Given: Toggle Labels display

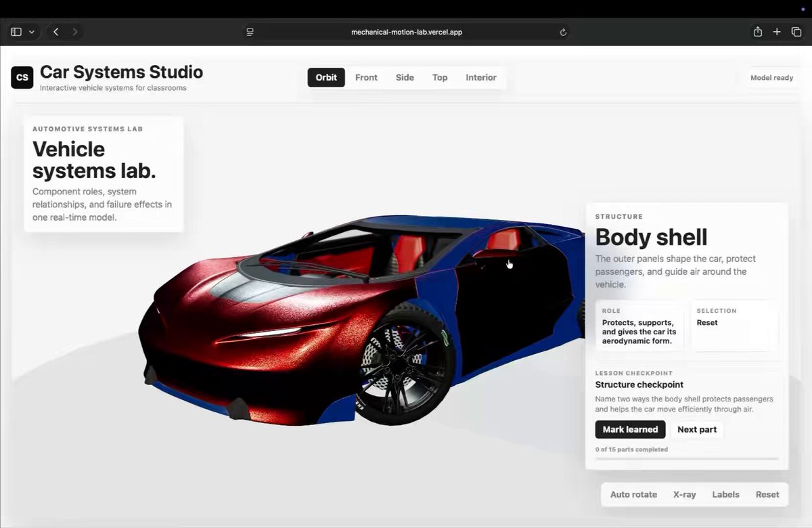Looking at the screenshot, I should (x=725, y=494).
